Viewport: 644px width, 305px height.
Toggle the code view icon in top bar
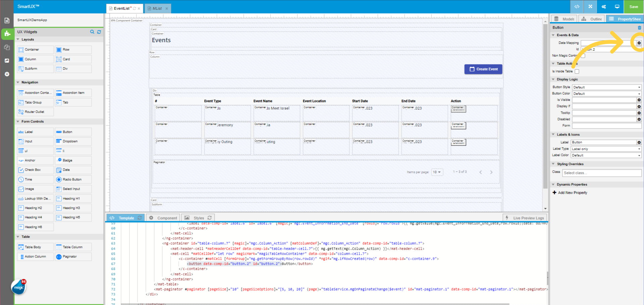pos(577,7)
